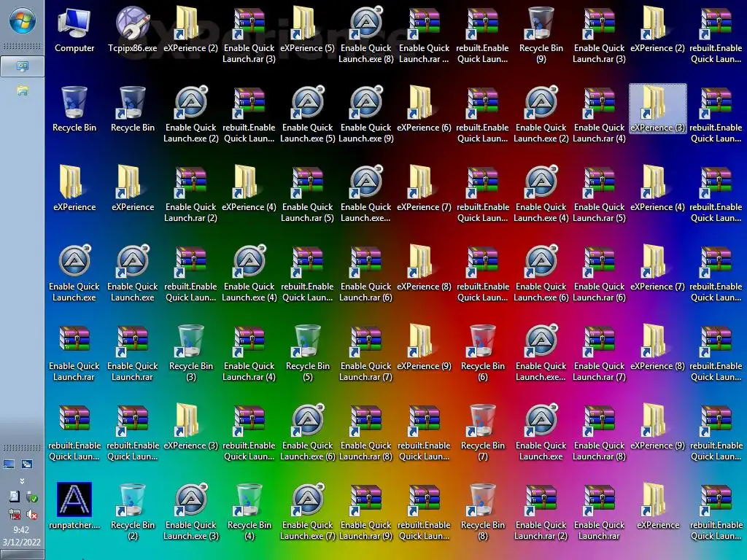Click the Show desktop quick launch icon
Viewport: 747px width, 560px height.
(x=9, y=464)
